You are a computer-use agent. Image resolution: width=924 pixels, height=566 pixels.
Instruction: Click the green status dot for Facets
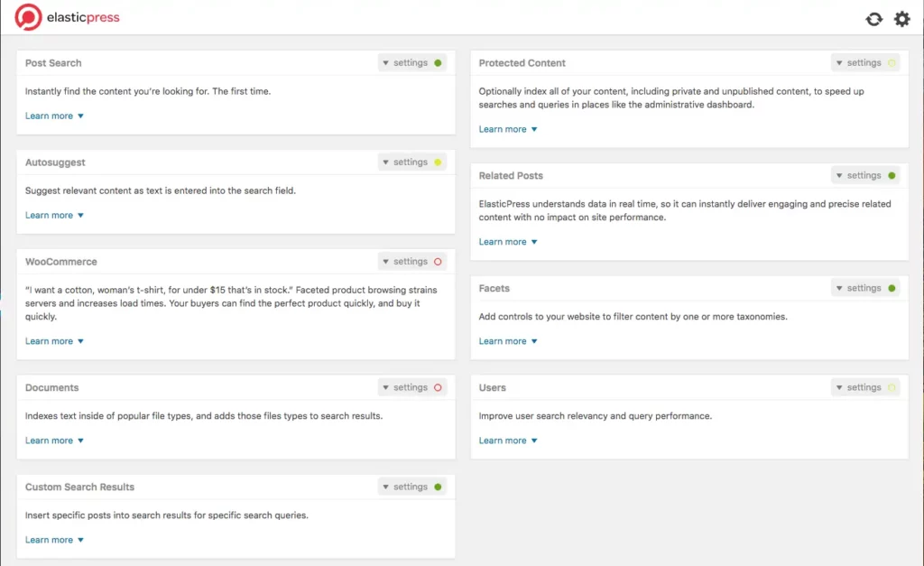click(x=892, y=289)
